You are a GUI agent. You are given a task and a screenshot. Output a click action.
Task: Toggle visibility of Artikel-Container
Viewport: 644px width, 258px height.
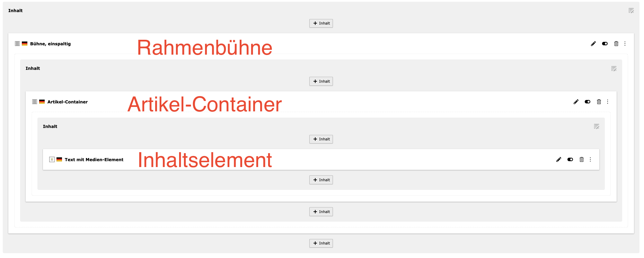click(x=587, y=102)
